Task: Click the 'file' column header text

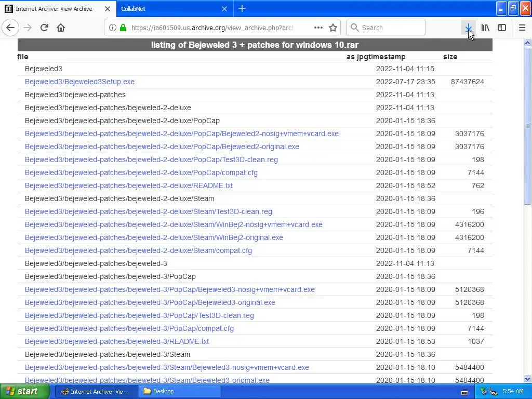Action: [x=23, y=57]
